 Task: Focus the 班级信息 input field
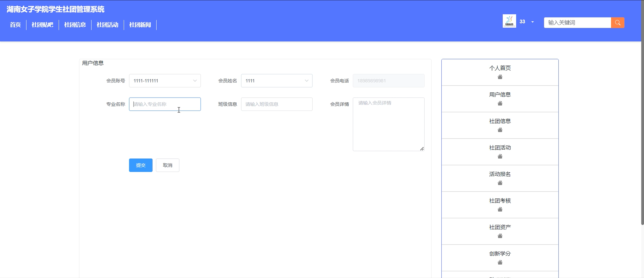277,104
